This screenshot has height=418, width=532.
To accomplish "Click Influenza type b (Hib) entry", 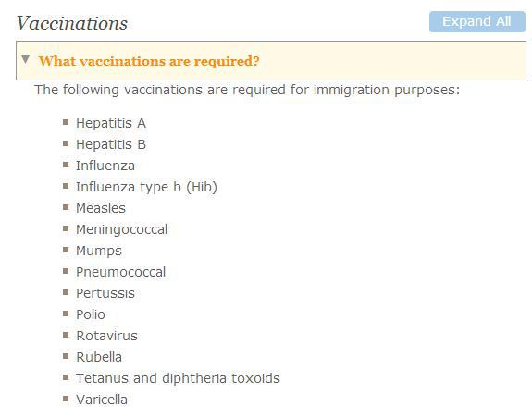I will tap(146, 187).
